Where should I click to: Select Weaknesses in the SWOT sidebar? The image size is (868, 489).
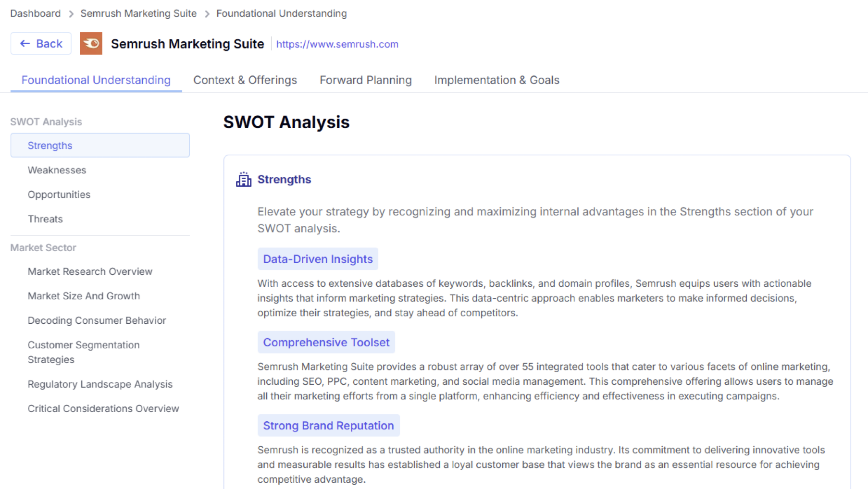click(57, 170)
